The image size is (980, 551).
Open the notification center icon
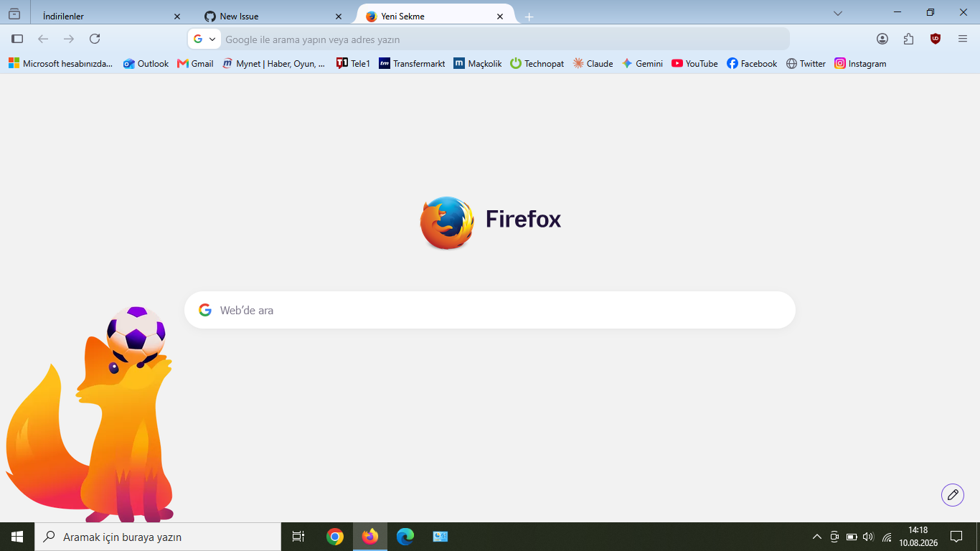pos(956,537)
